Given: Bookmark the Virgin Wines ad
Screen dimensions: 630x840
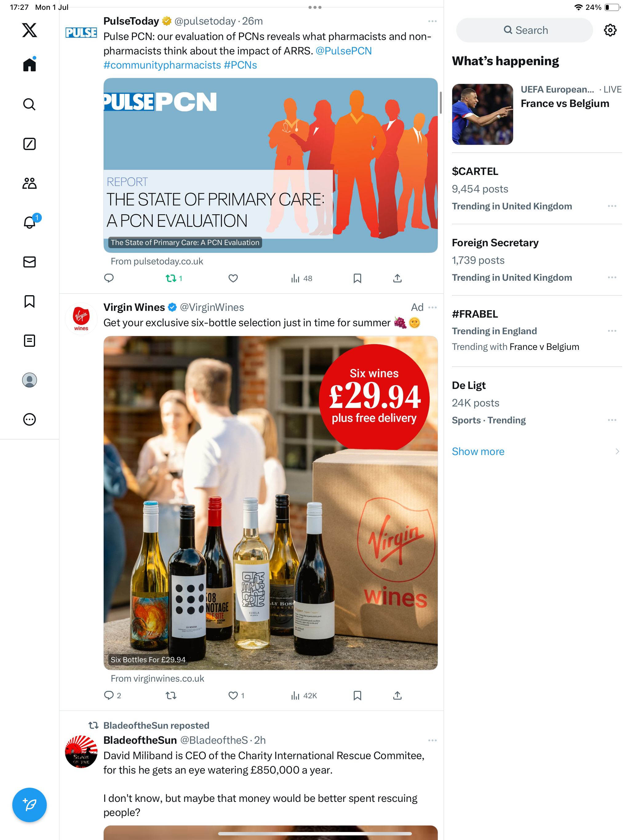Looking at the screenshot, I should [x=357, y=695].
